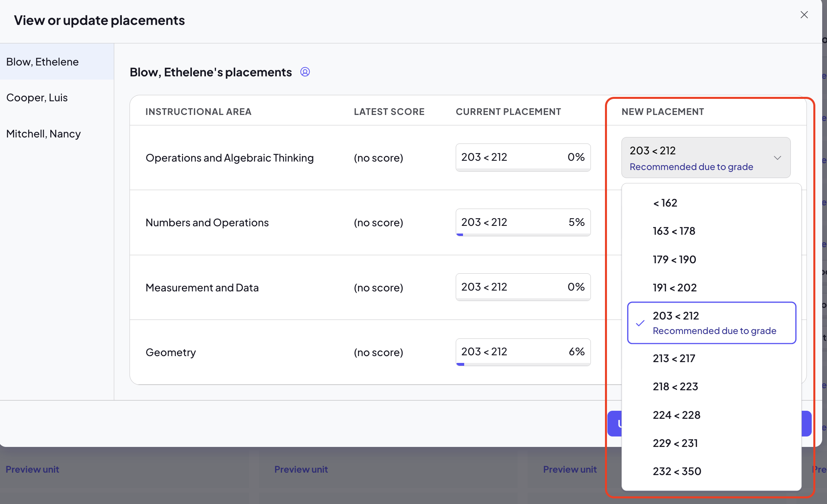The height and width of the screenshot is (504, 827).
Task: Click Numbers and Operations current placement box
Action: point(523,222)
